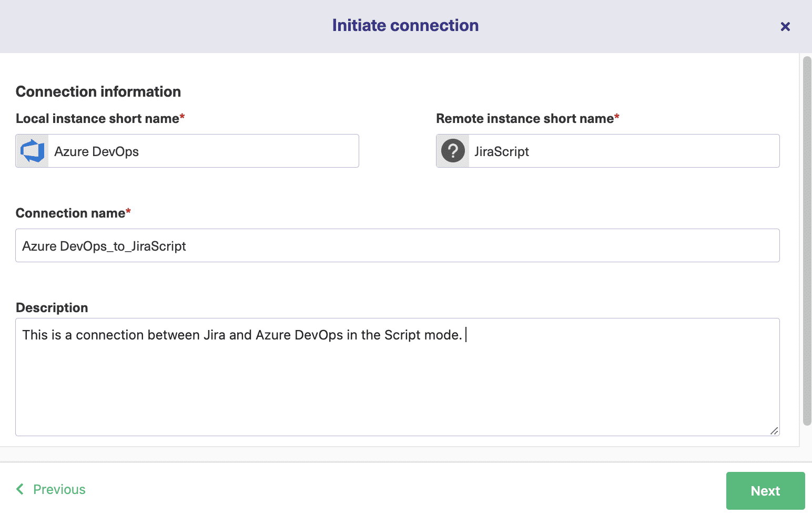The width and height of the screenshot is (812, 515).
Task: Click the "Connection name" label
Action: (x=70, y=213)
